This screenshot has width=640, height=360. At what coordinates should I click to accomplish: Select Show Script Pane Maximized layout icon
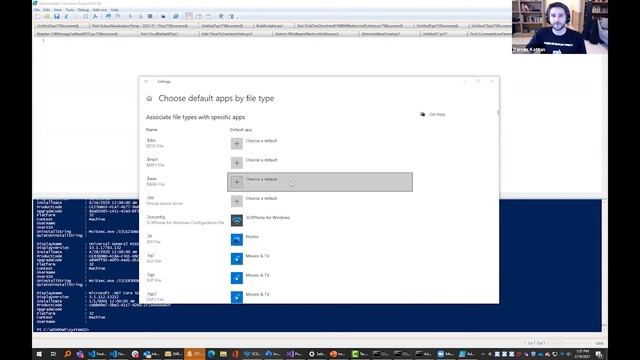pos(209,16)
